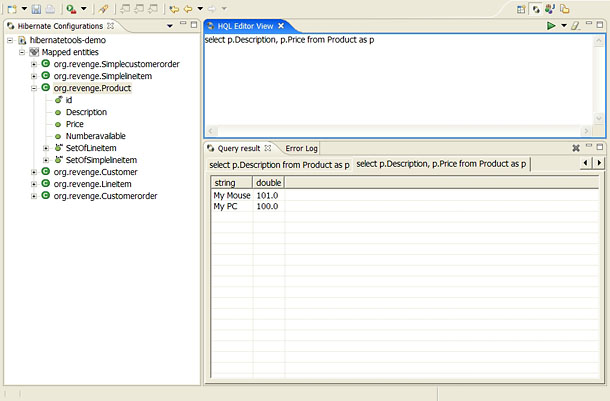This screenshot has height=401, width=610.
Task: Open Hibernate Configurations view menu dropdown
Action: (x=168, y=25)
